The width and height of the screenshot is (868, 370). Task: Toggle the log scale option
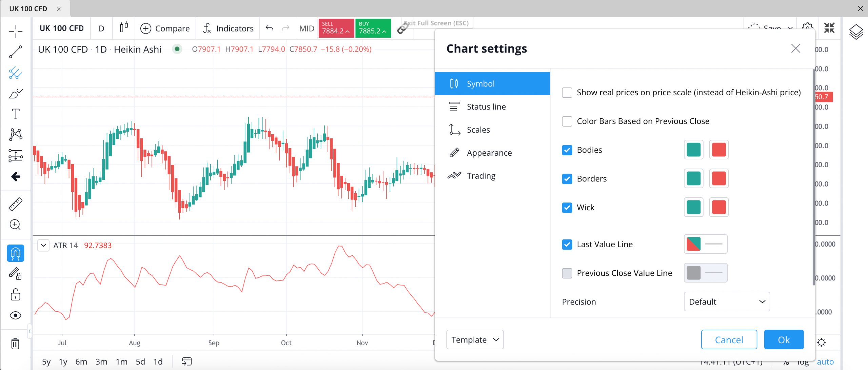(x=803, y=362)
